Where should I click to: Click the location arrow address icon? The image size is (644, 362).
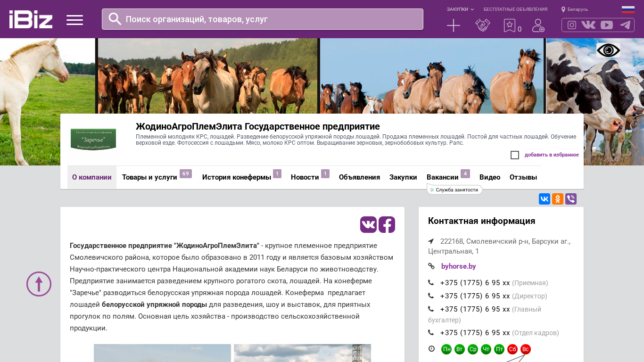coord(431,241)
